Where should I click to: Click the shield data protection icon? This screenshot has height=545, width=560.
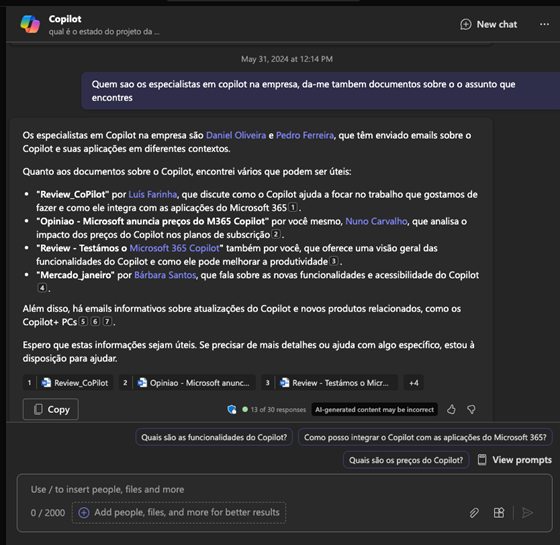[x=232, y=410]
